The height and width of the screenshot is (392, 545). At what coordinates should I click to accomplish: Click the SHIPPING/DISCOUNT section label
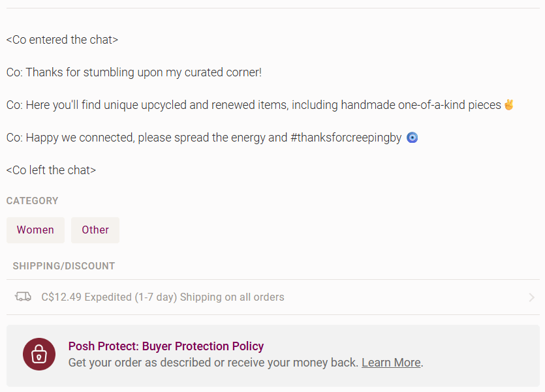[x=63, y=266]
